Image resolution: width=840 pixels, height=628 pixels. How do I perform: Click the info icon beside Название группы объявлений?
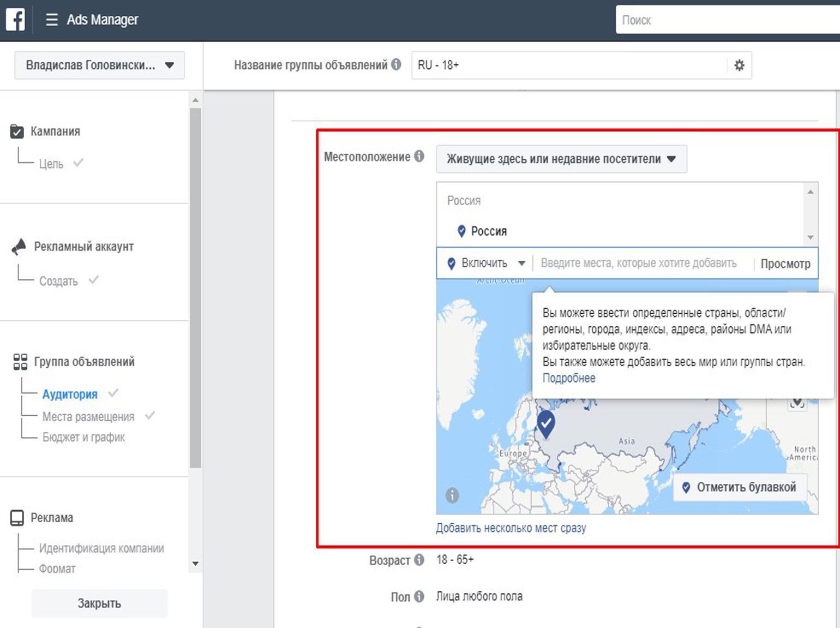point(396,64)
